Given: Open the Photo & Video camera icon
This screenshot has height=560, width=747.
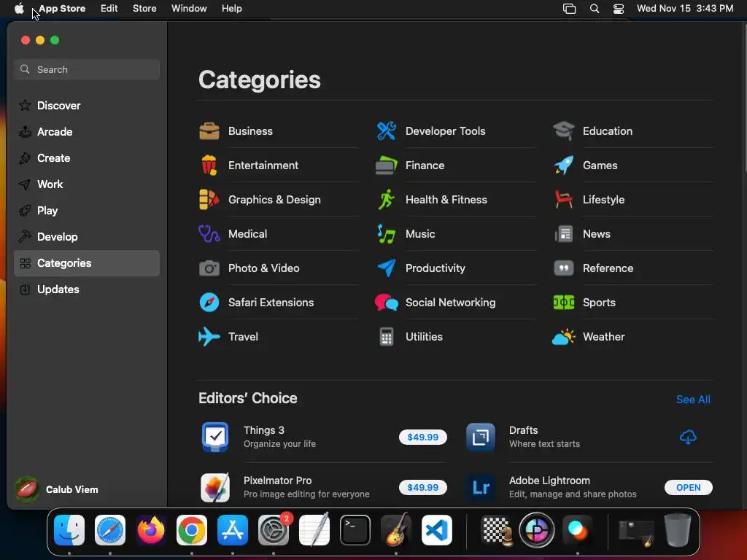Looking at the screenshot, I should coord(209,268).
